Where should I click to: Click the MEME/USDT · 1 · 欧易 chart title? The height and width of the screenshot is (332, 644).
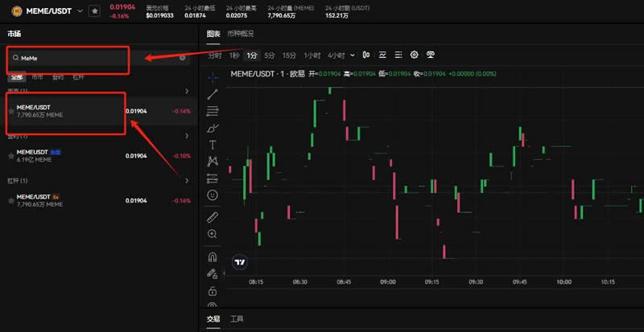click(268, 74)
